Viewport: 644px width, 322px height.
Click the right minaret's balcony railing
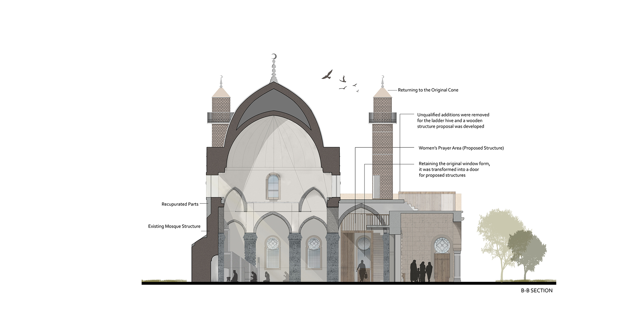coord(383,118)
